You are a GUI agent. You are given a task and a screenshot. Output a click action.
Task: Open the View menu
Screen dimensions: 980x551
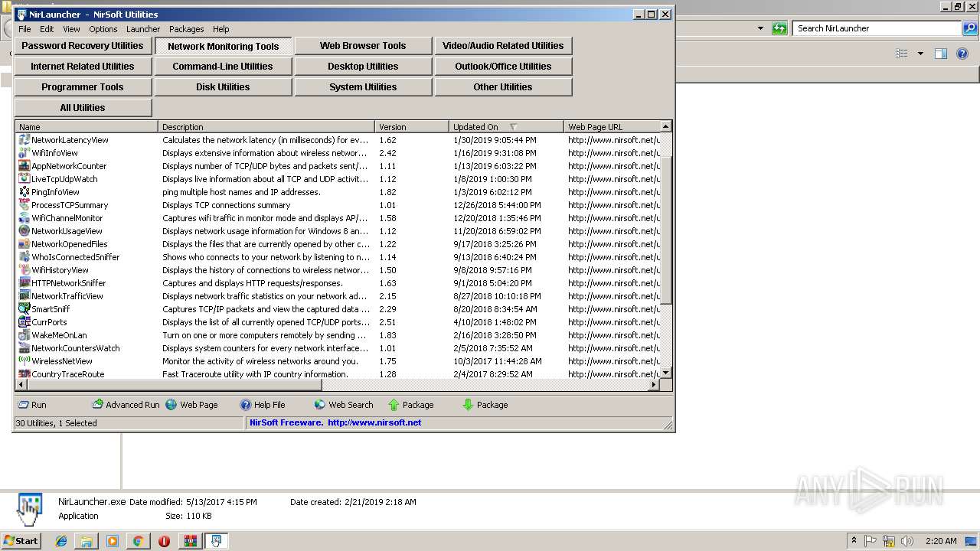tap(71, 29)
